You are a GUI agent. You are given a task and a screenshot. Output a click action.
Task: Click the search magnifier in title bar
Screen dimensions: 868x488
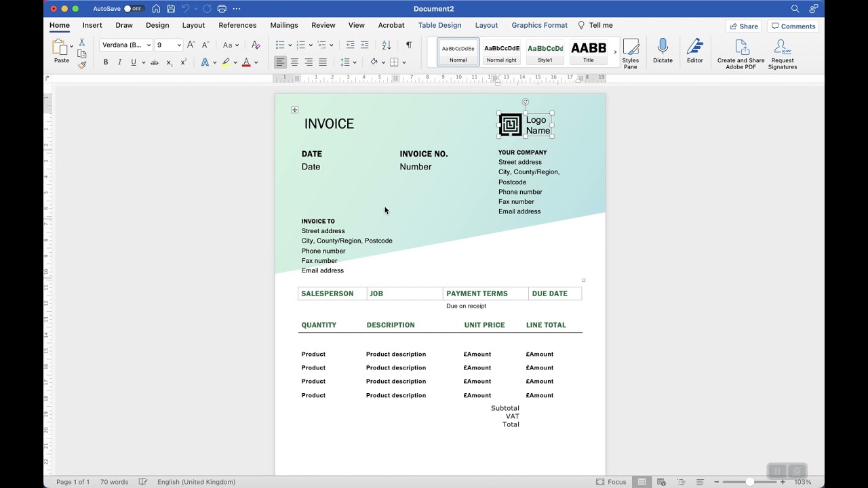pos(795,9)
